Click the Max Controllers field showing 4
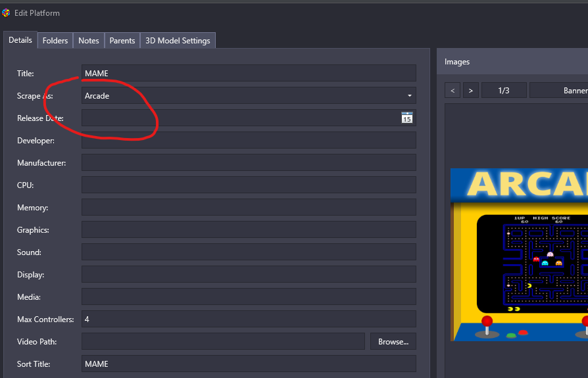This screenshot has width=588, height=378. click(x=249, y=319)
